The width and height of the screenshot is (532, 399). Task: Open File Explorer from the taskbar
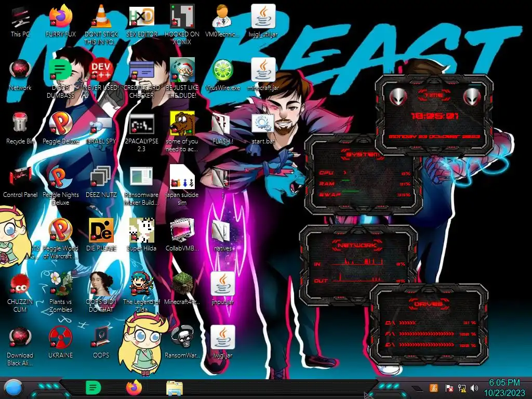[x=175, y=388]
